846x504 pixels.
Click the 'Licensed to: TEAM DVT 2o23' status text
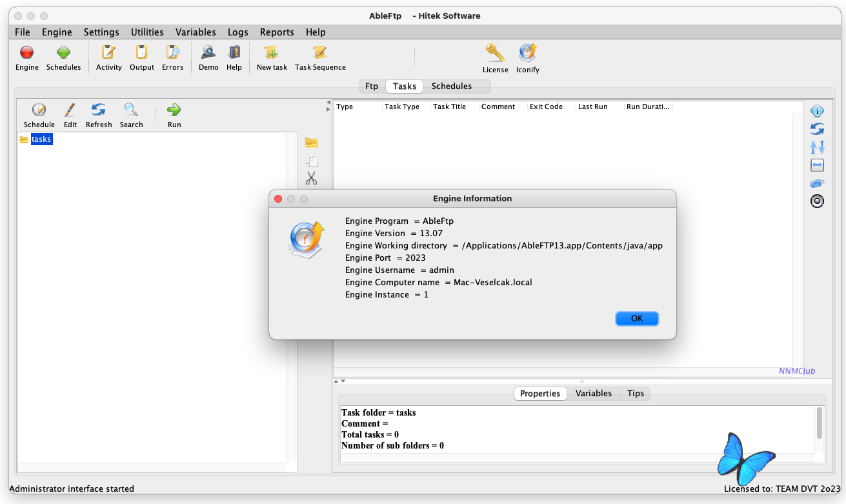782,489
